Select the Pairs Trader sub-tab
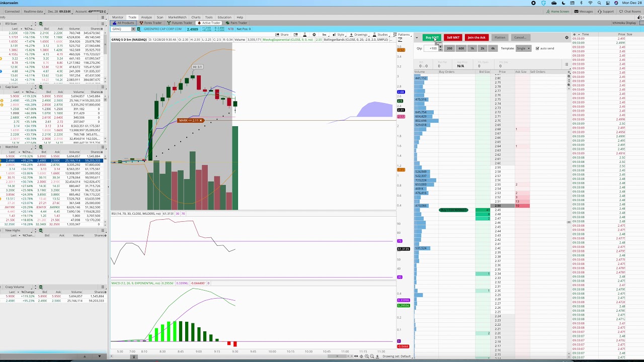Screen dimensions: 644x362 pyautogui.click(x=237, y=23)
